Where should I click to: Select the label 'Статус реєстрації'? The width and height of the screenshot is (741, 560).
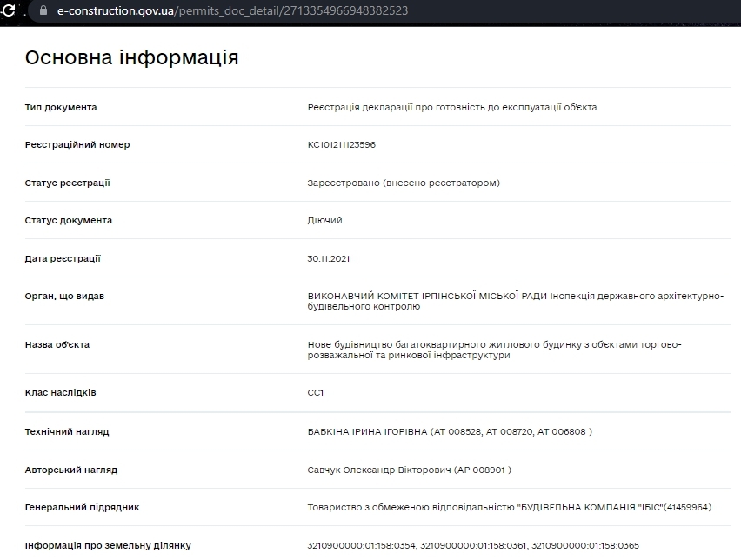(x=68, y=183)
